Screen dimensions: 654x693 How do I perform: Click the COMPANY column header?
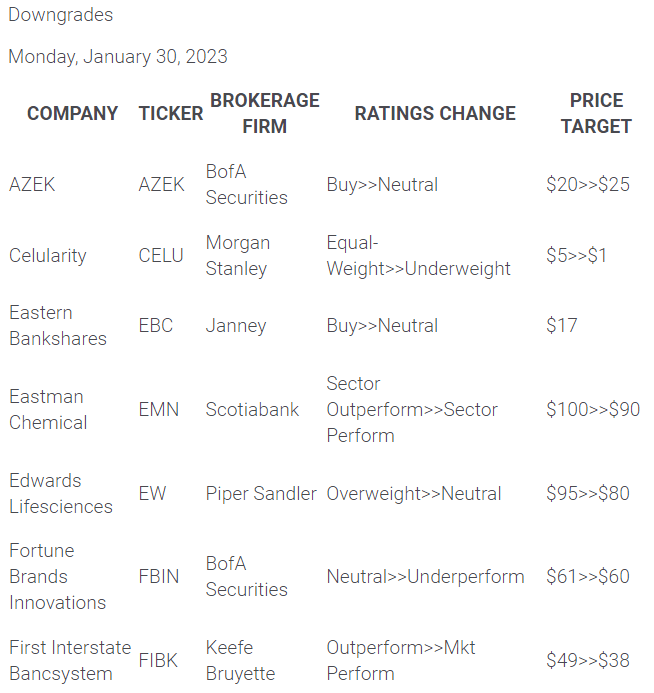[x=72, y=113]
